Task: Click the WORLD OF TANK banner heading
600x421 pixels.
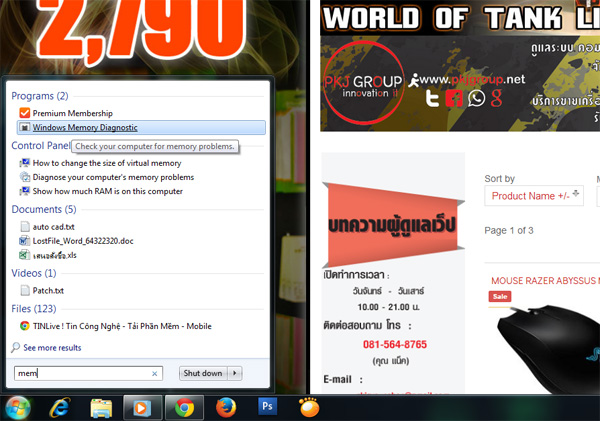Action: (x=460, y=18)
